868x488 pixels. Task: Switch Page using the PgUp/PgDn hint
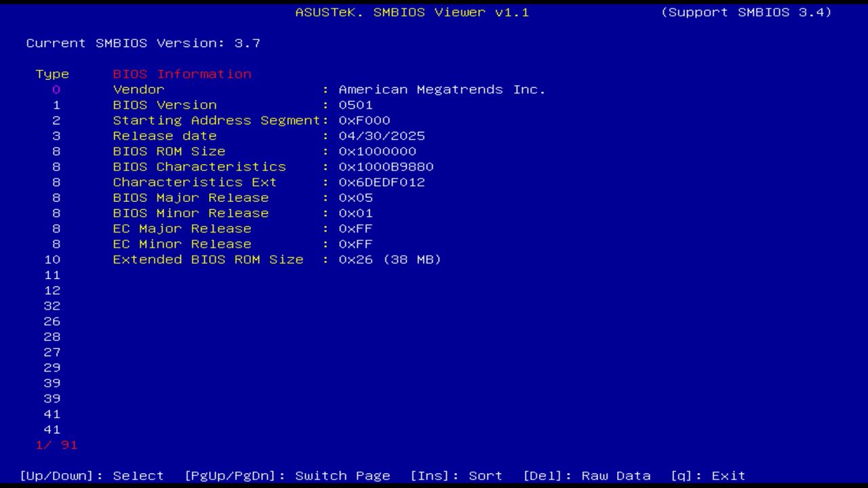[289, 475]
